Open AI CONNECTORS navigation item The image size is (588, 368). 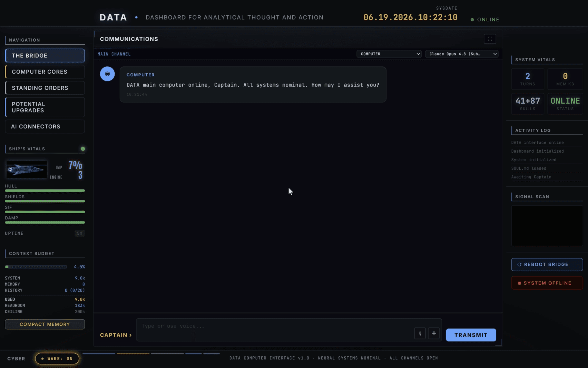click(x=45, y=127)
